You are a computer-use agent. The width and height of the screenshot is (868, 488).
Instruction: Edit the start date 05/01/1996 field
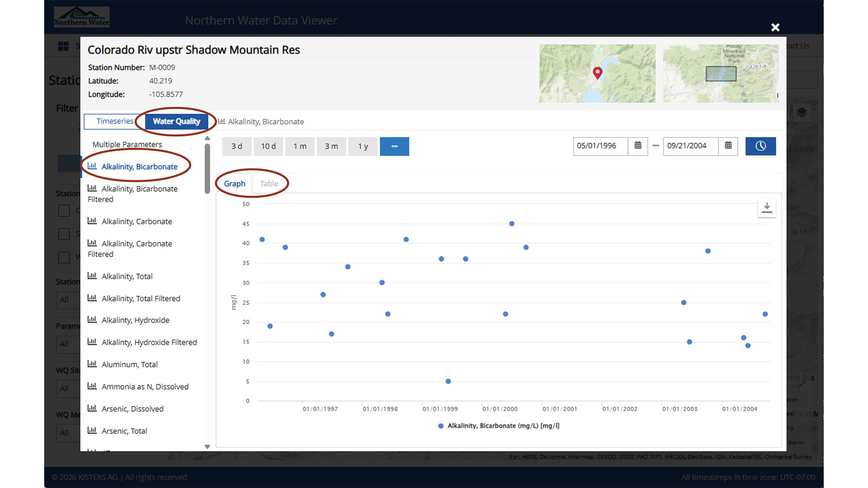(x=600, y=146)
